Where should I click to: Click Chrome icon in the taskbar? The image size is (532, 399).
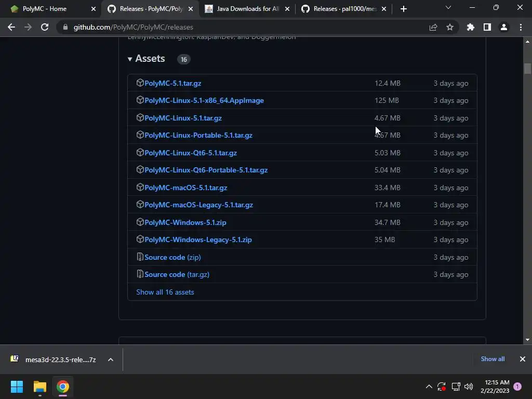(x=63, y=387)
